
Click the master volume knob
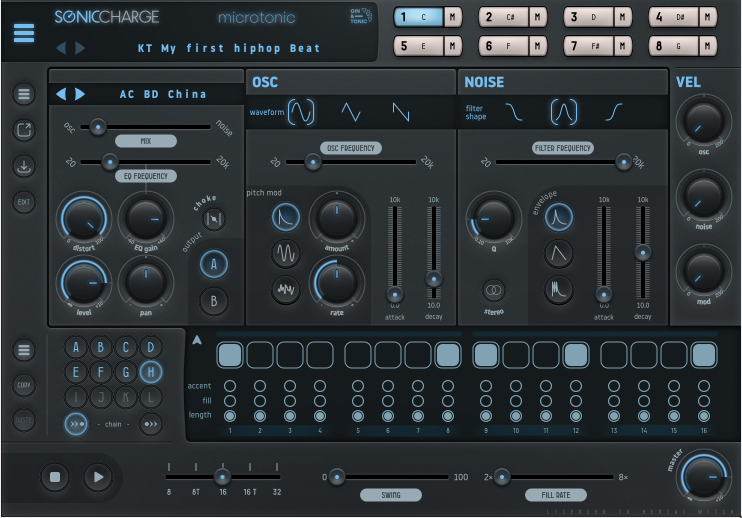(x=704, y=476)
